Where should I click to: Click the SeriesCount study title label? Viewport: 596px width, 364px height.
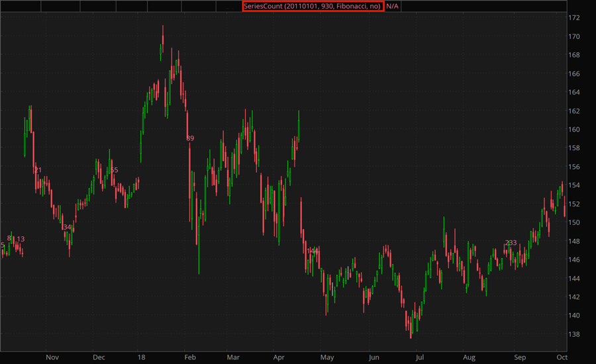312,6
